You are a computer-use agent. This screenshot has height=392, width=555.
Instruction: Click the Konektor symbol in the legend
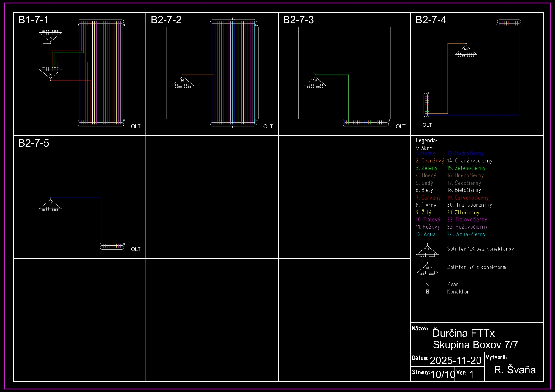coord(427,292)
